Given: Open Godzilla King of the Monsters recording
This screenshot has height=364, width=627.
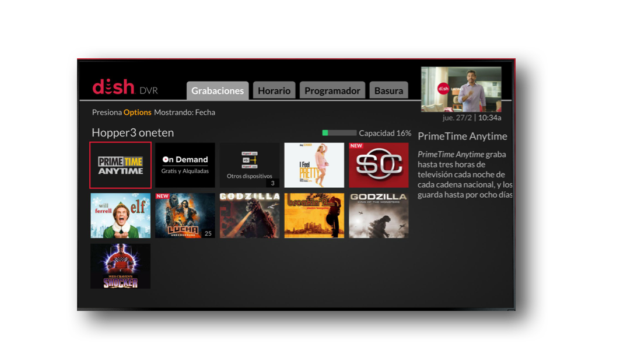Looking at the screenshot, I should point(379,216).
